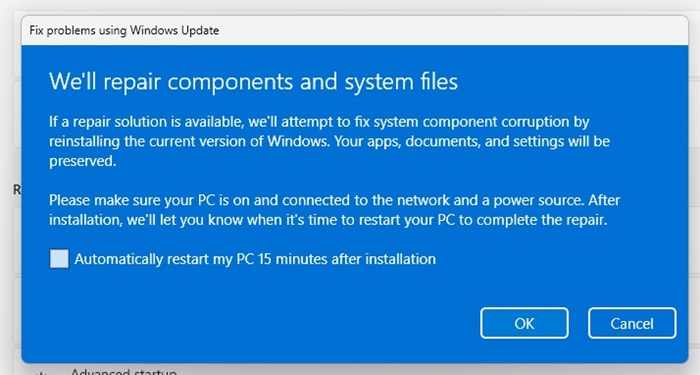Select the 'If a repair solution' paragraph
This screenshot has width=700, height=375.
point(329,141)
